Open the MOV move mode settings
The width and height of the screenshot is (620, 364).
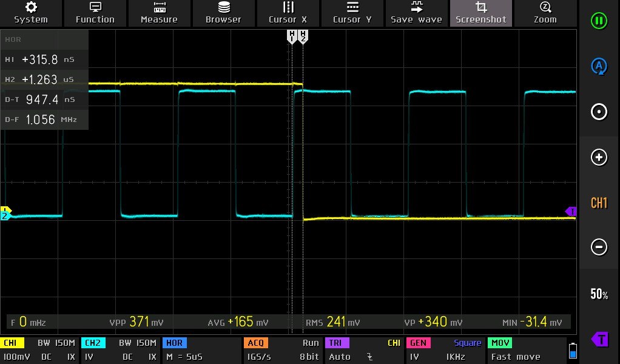click(500, 343)
